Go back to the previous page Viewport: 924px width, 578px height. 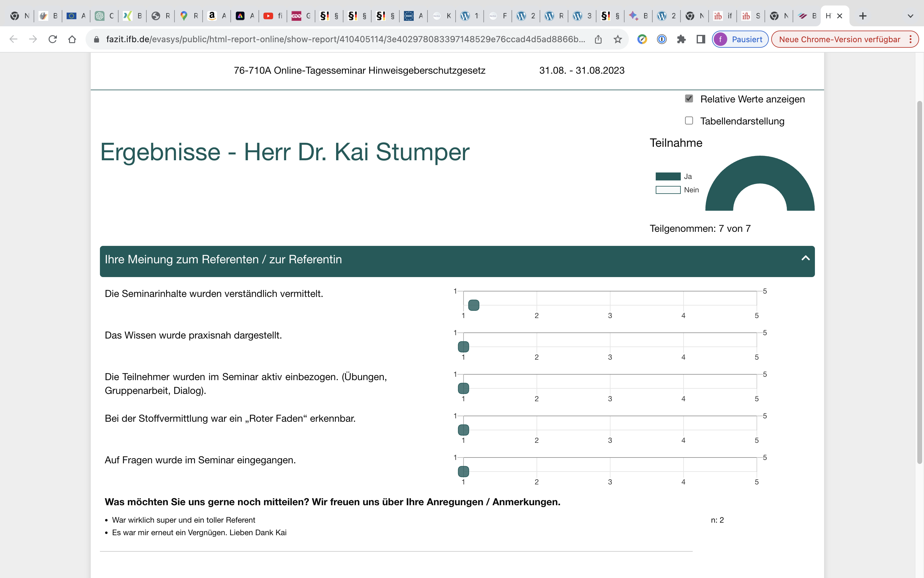(x=13, y=39)
